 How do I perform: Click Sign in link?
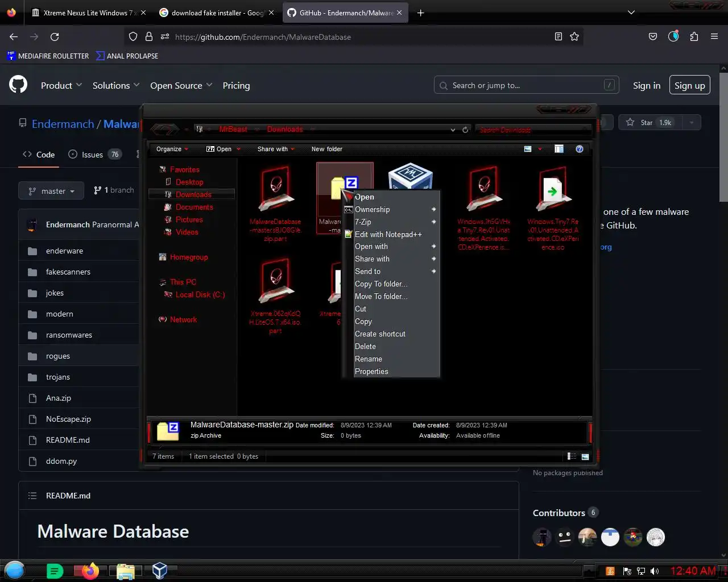pos(647,85)
